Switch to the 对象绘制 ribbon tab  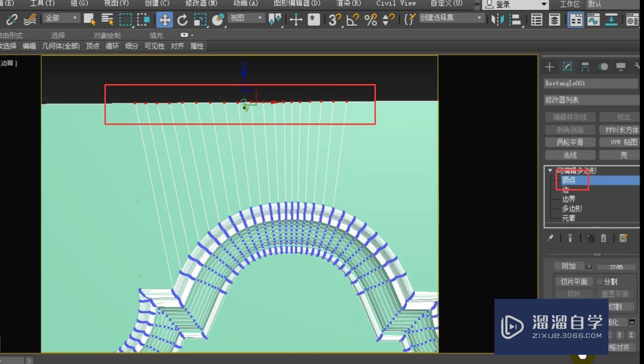[107, 35]
